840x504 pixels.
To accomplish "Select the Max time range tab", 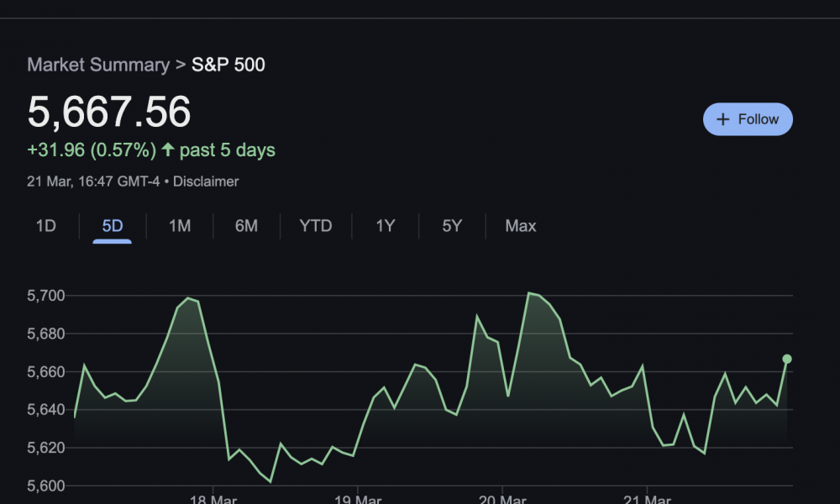I will point(520,226).
